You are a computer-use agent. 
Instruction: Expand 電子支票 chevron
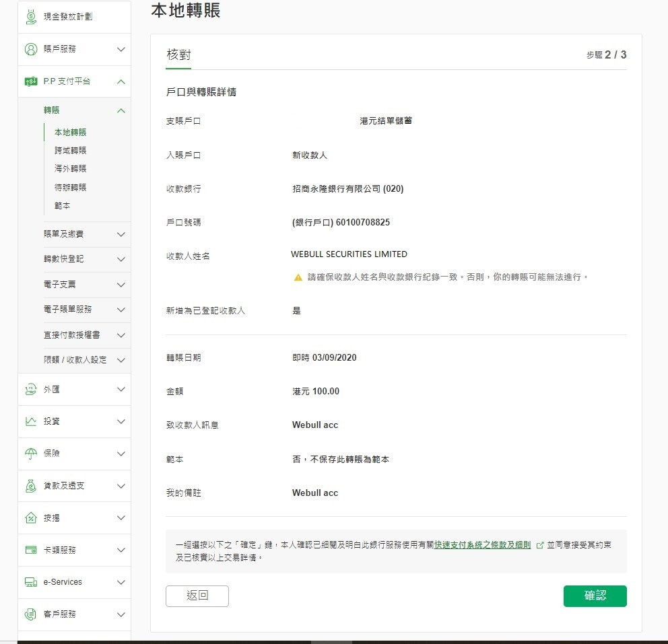pyautogui.click(x=121, y=285)
